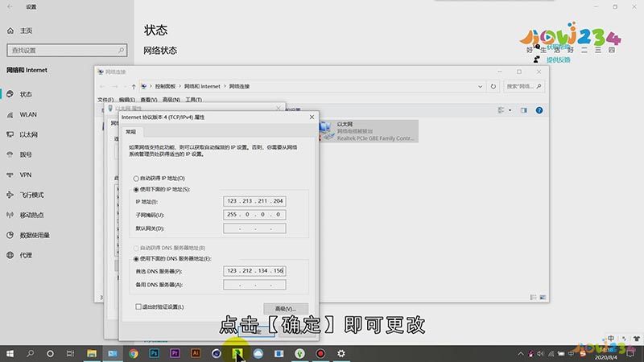Click the up arrow in 网络连接 window
Screen dimensions: 644x362
134,87
